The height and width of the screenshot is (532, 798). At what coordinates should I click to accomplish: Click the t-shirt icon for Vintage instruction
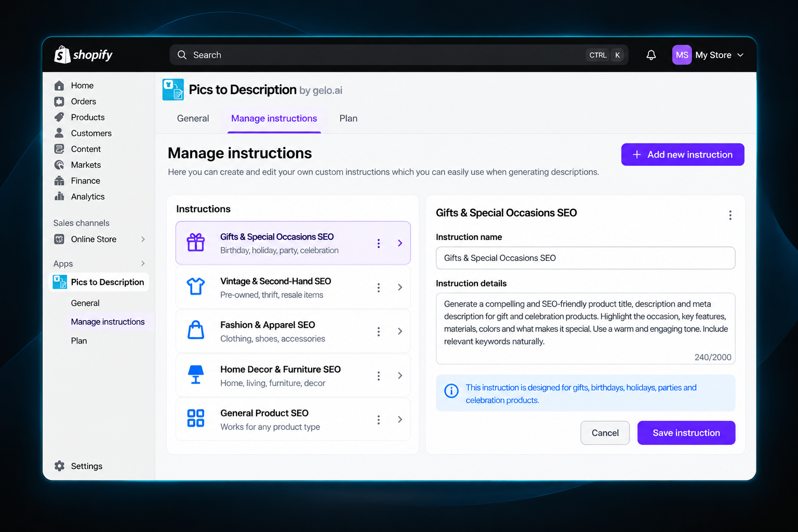pos(196,286)
